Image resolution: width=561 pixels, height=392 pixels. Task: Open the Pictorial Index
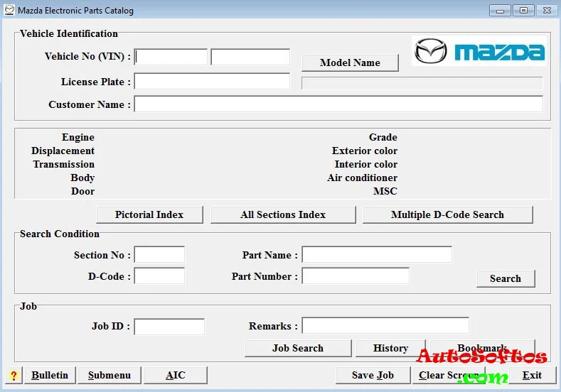(x=149, y=214)
